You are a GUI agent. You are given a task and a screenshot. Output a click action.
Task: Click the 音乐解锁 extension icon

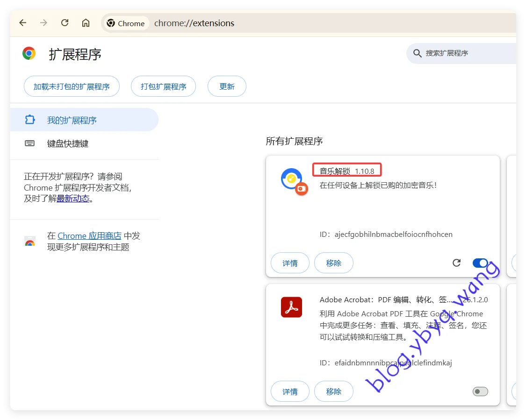[292, 180]
